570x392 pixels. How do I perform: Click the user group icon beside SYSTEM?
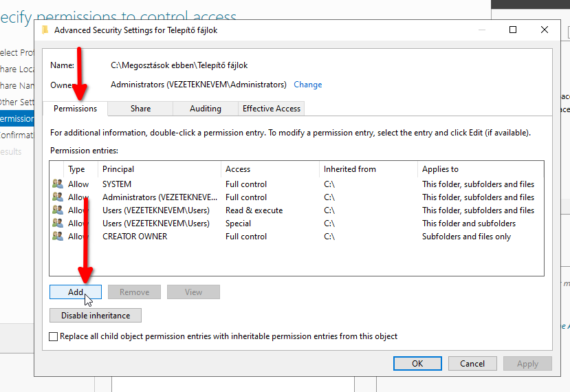tap(57, 184)
